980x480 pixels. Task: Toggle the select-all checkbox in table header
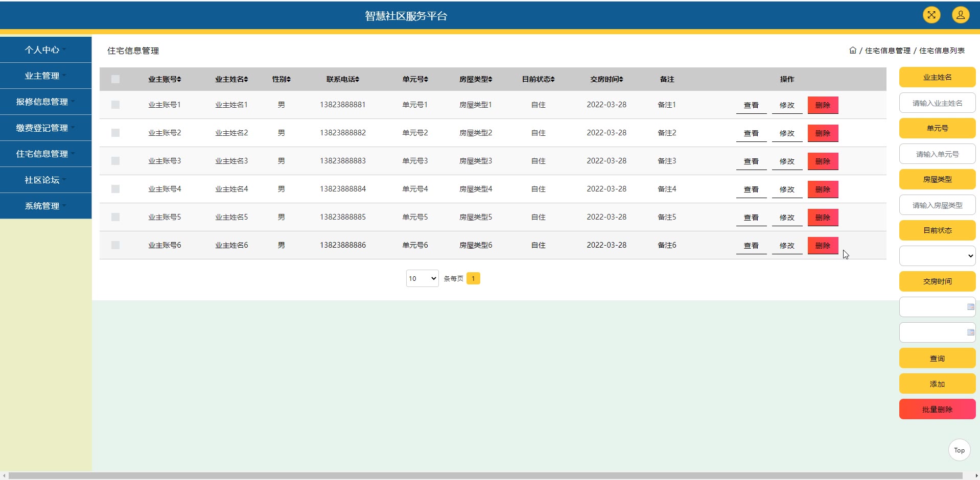click(x=115, y=79)
